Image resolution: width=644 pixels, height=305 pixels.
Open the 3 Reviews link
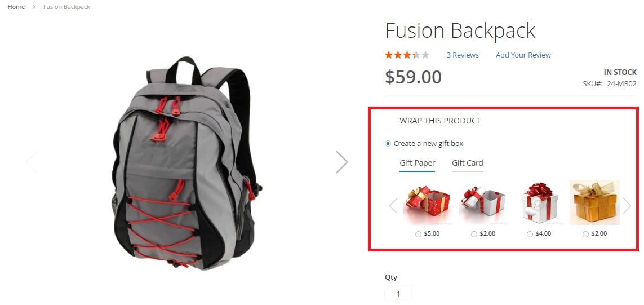463,55
